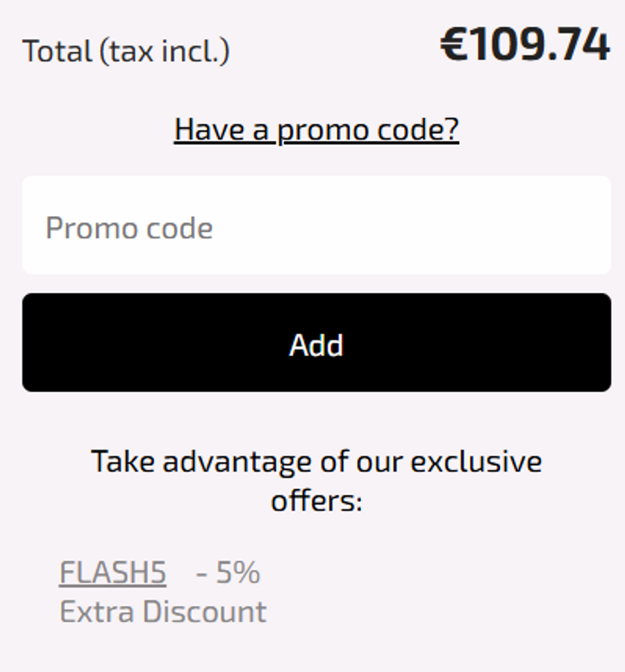The width and height of the screenshot is (625, 672).
Task: Click the '- 5%' discount text
Action: 228,573
